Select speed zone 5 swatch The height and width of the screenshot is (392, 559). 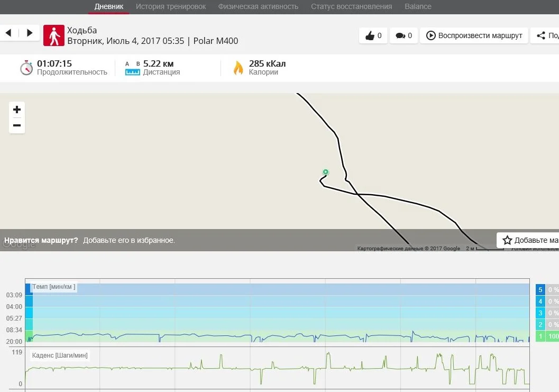coord(540,289)
